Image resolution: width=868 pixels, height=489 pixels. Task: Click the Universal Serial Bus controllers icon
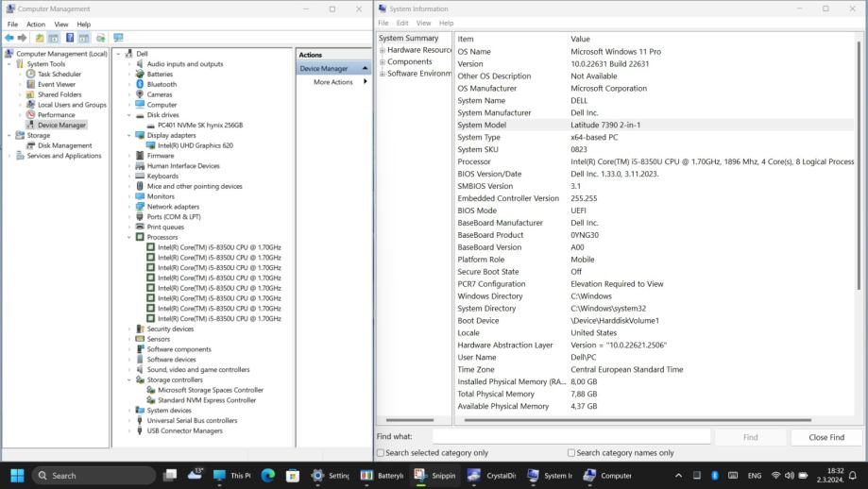coord(140,420)
